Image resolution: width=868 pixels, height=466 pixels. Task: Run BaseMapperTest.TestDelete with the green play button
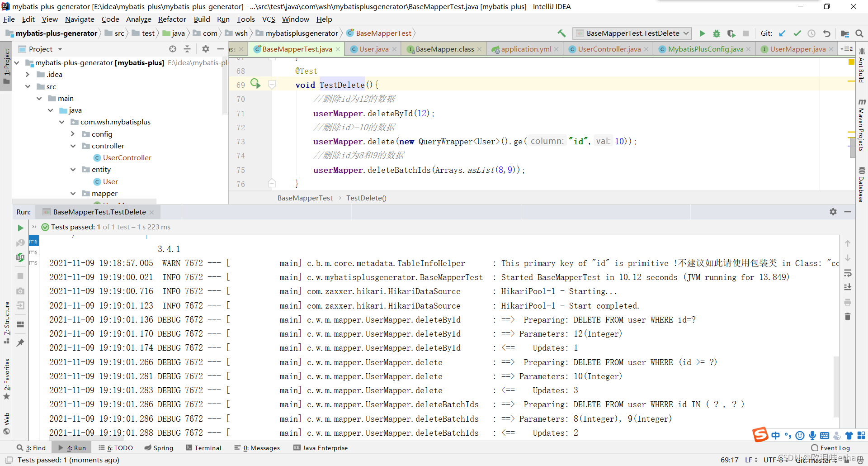702,33
